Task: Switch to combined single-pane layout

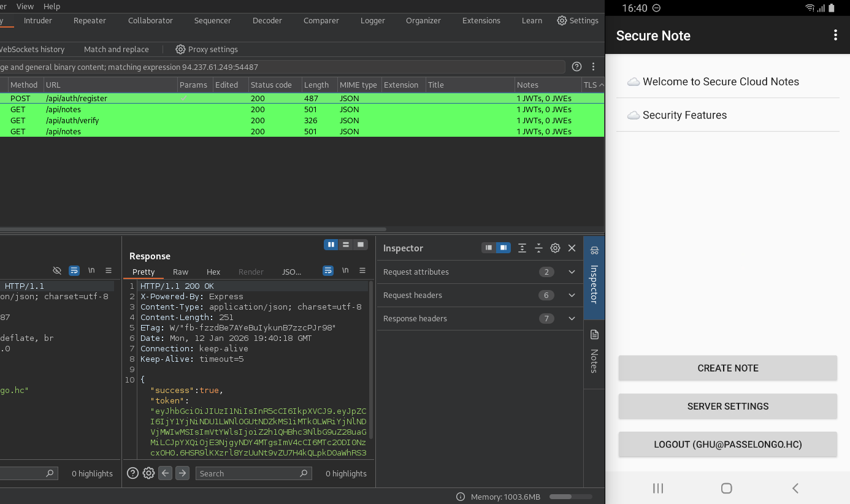Action: point(361,245)
